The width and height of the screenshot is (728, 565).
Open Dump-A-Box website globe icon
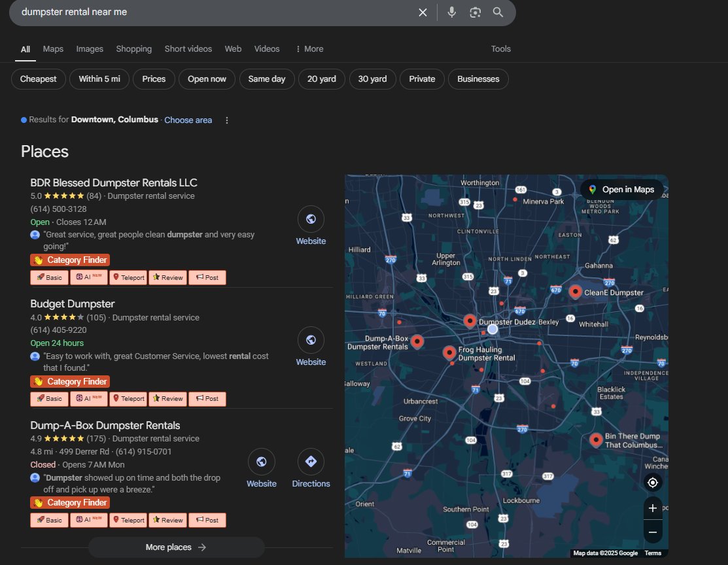[x=262, y=462]
